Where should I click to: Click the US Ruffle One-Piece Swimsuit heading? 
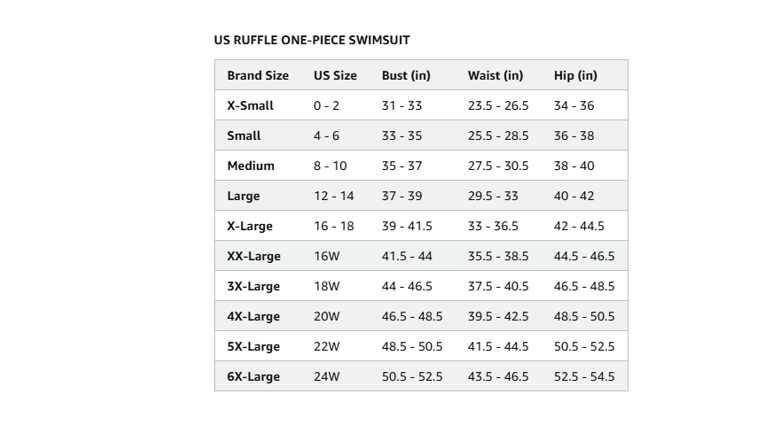pyautogui.click(x=312, y=40)
